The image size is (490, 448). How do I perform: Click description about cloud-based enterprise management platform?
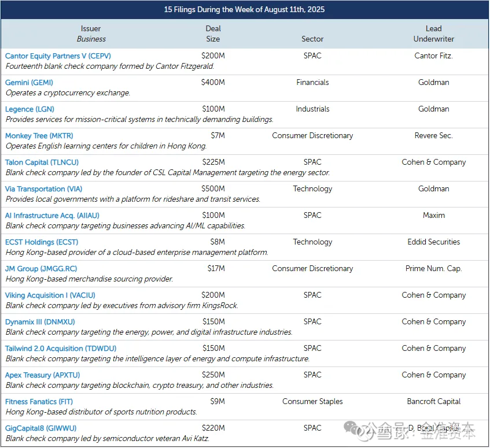point(137,252)
